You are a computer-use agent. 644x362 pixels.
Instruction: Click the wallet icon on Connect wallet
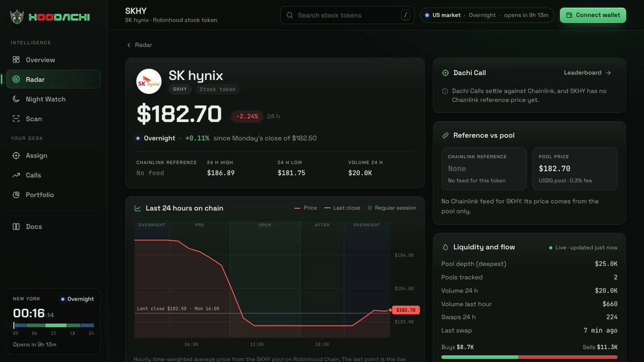[x=569, y=15]
